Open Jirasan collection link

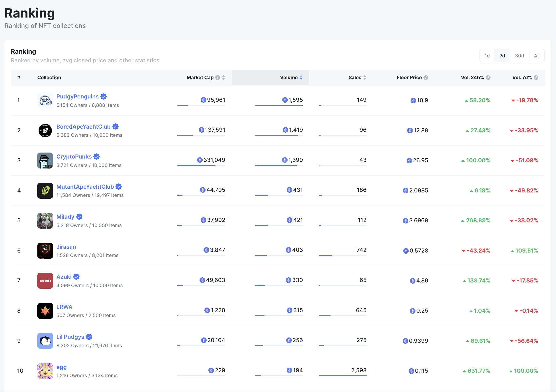(66, 247)
